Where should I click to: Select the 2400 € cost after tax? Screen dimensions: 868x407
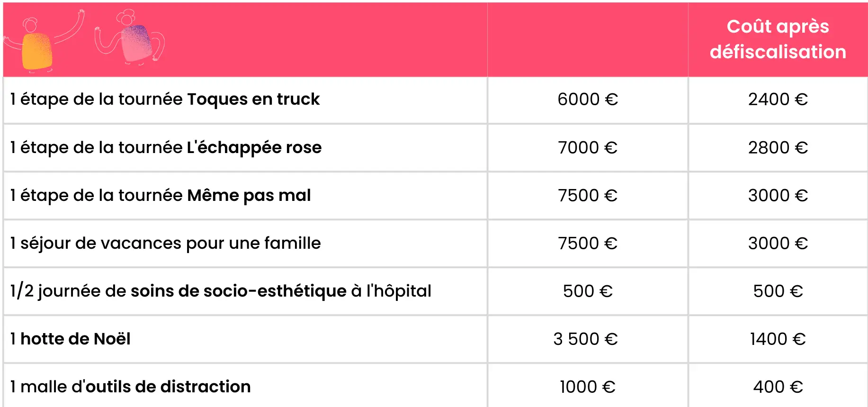click(x=778, y=99)
